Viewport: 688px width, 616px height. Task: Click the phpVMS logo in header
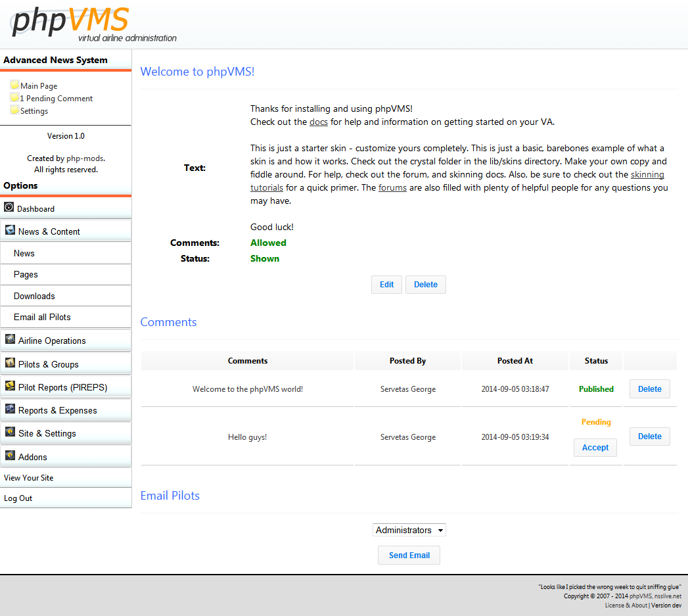click(93, 24)
